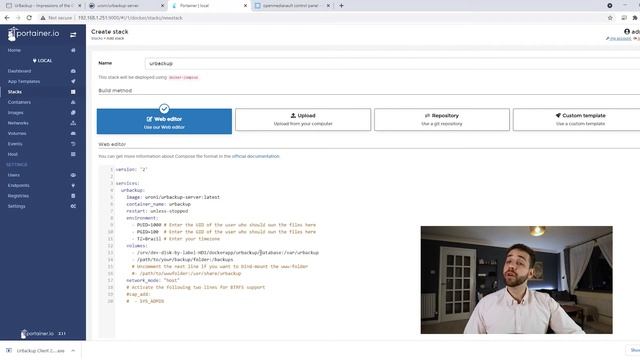Select the LOCAL endpoint label

coord(42,61)
